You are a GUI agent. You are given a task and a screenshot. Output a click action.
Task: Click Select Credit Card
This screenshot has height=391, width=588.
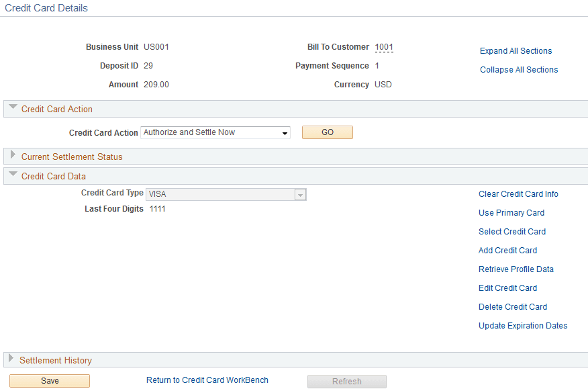point(512,232)
